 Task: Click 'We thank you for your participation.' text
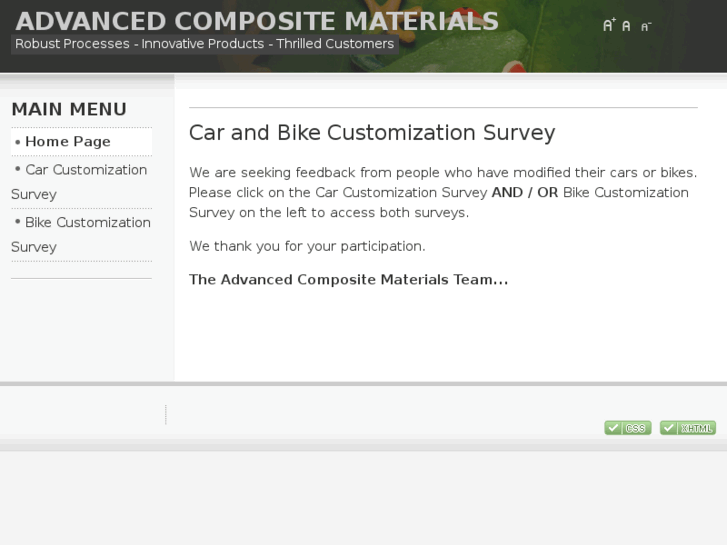(x=307, y=246)
